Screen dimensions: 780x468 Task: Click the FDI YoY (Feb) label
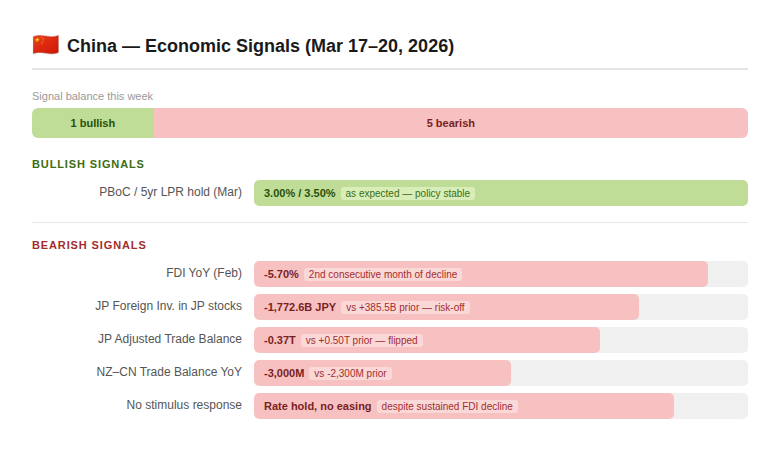click(204, 273)
